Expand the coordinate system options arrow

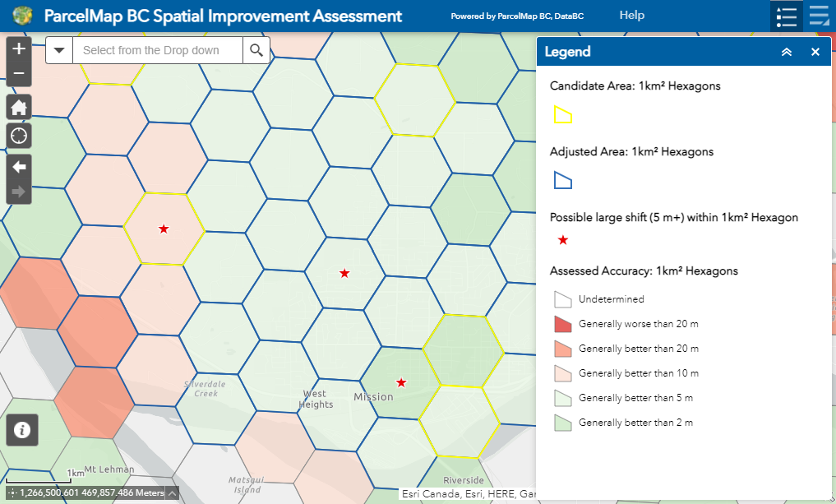pyautogui.click(x=172, y=493)
